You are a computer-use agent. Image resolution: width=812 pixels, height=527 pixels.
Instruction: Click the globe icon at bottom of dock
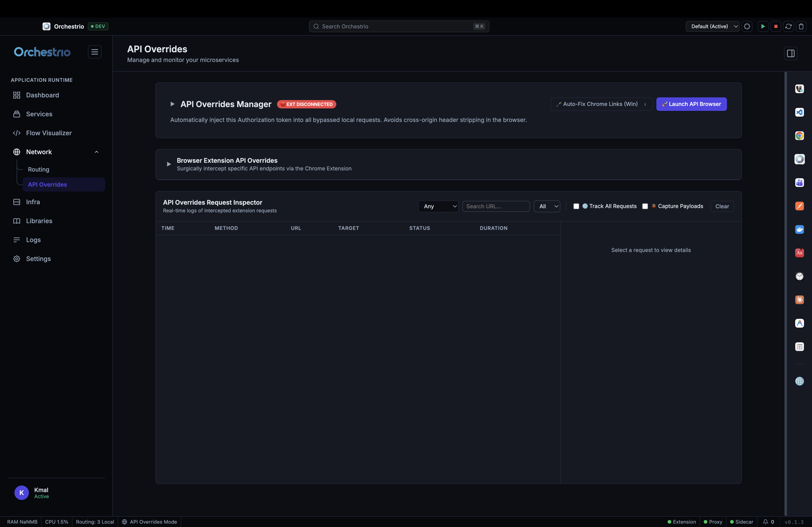pos(799,381)
